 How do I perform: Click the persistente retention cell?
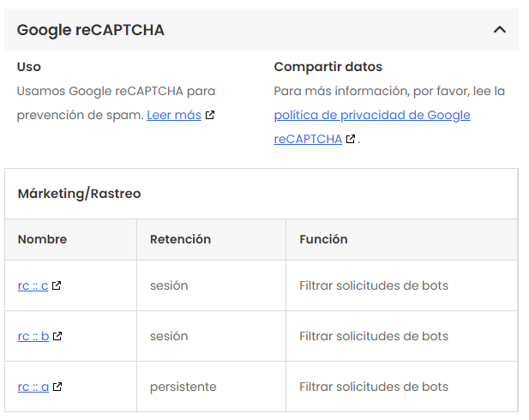pyautogui.click(x=183, y=387)
